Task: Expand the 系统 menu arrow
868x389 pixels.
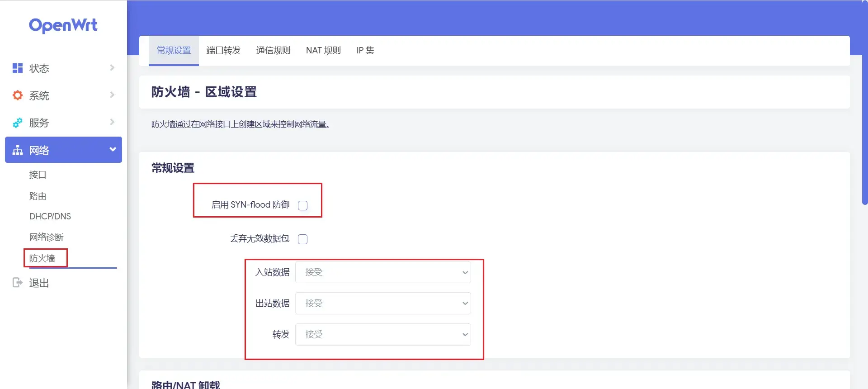Action: click(112, 95)
